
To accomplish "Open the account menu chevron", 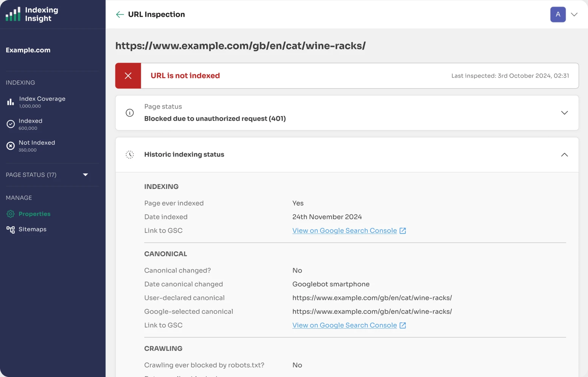I will coord(574,14).
